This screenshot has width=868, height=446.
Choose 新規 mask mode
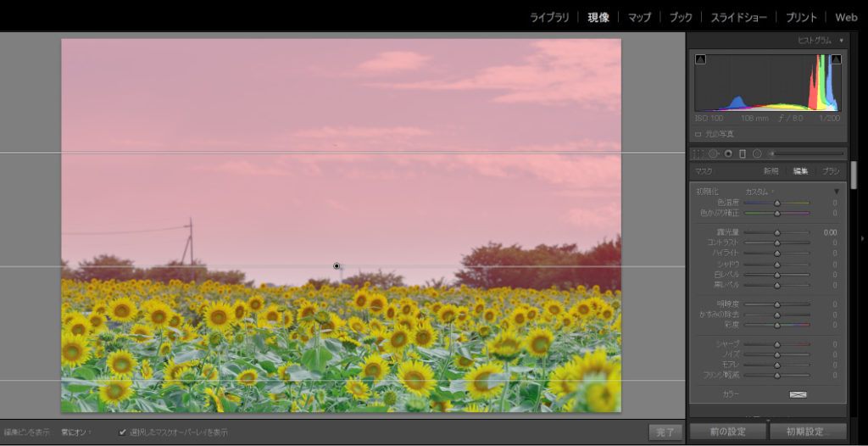[x=771, y=171]
